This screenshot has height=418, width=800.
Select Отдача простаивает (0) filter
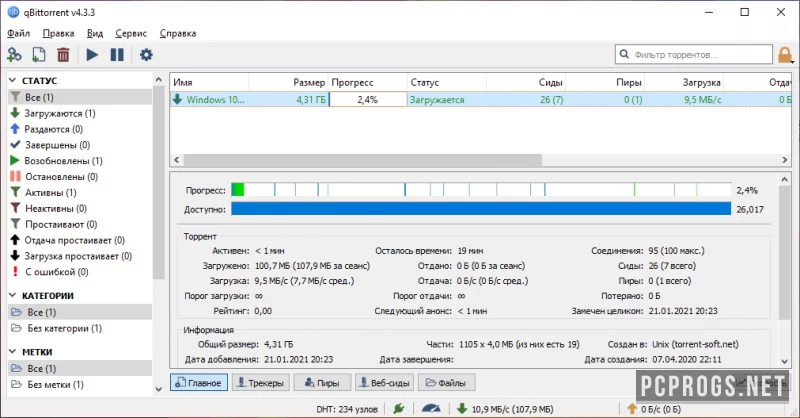(74, 240)
